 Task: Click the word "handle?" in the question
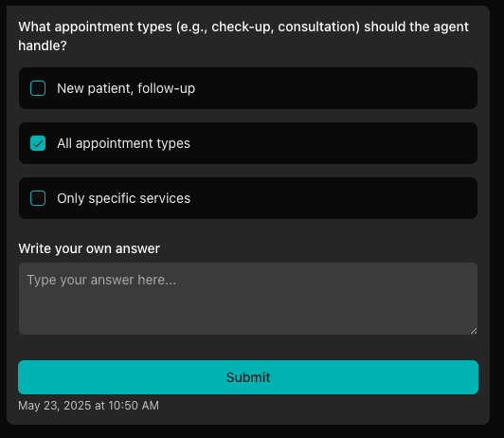[x=43, y=46]
